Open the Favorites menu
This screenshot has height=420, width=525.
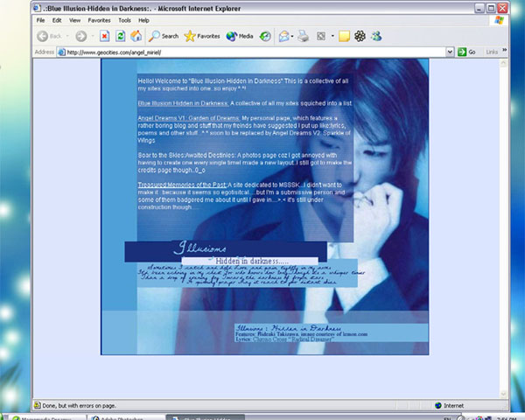(x=99, y=20)
